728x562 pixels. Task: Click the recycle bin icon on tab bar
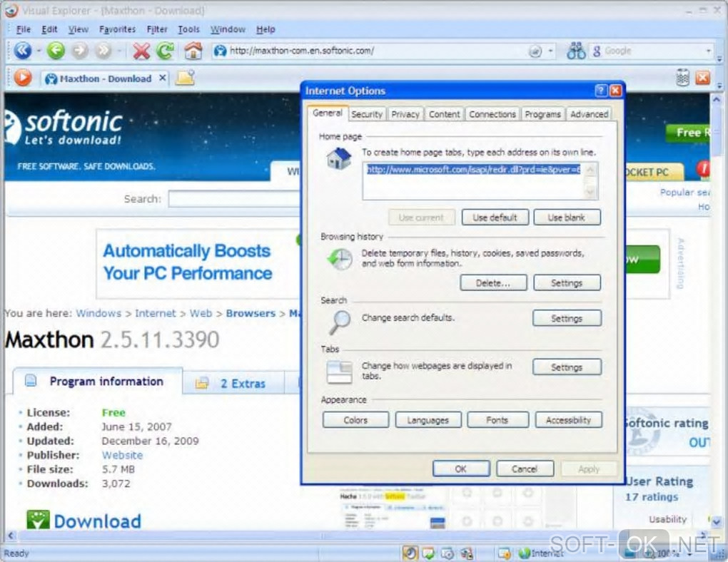(682, 78)
